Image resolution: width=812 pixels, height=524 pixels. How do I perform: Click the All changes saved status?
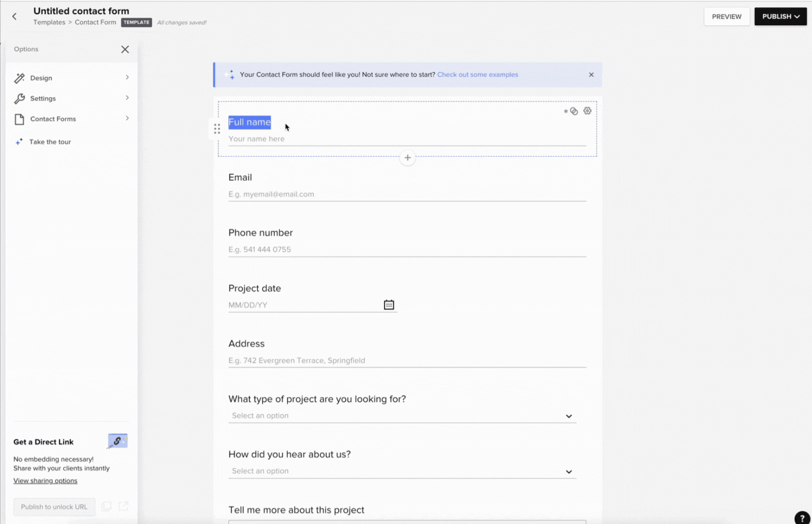tap(182, 22)
